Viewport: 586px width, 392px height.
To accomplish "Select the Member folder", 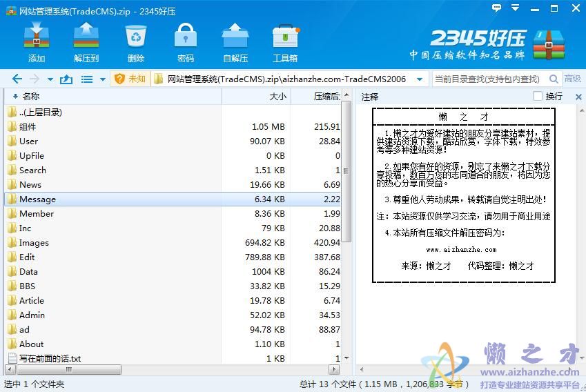I will click(x=173, y=214).
